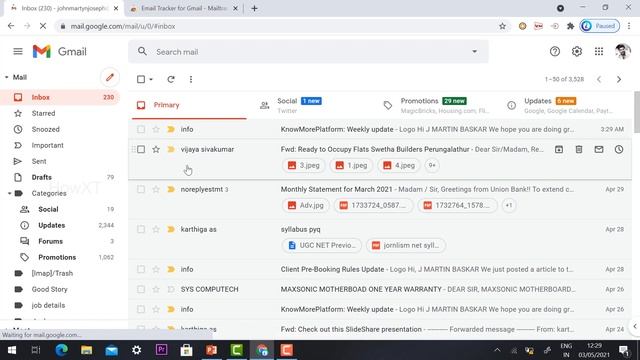This screenshot has width=640, height=360.
Task: Mark vijaya sivakumar email as unread
Action: pos(599,149)
